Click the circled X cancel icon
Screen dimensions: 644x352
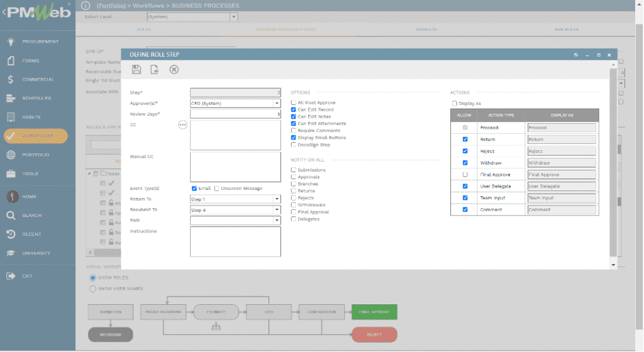(x=174, y=69)
